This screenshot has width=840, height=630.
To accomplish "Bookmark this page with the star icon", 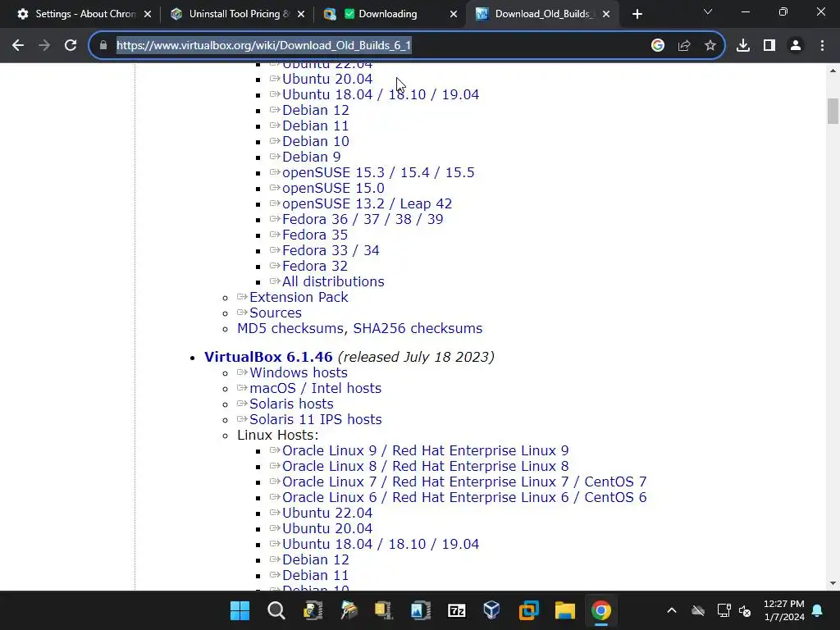I will [x=710, y=46].
